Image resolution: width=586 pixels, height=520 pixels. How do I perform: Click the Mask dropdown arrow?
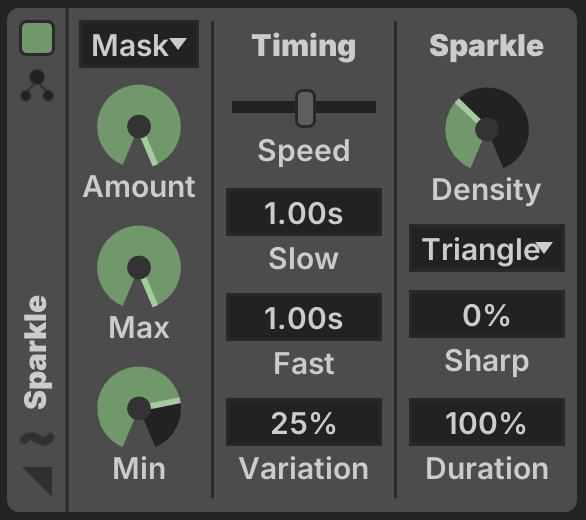click(x=178, y=43)
